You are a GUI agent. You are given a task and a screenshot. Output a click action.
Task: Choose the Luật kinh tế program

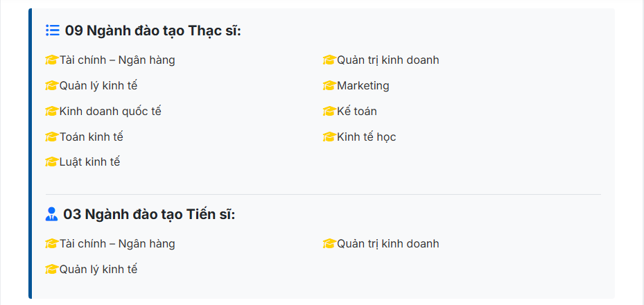[x=90, y=162]
